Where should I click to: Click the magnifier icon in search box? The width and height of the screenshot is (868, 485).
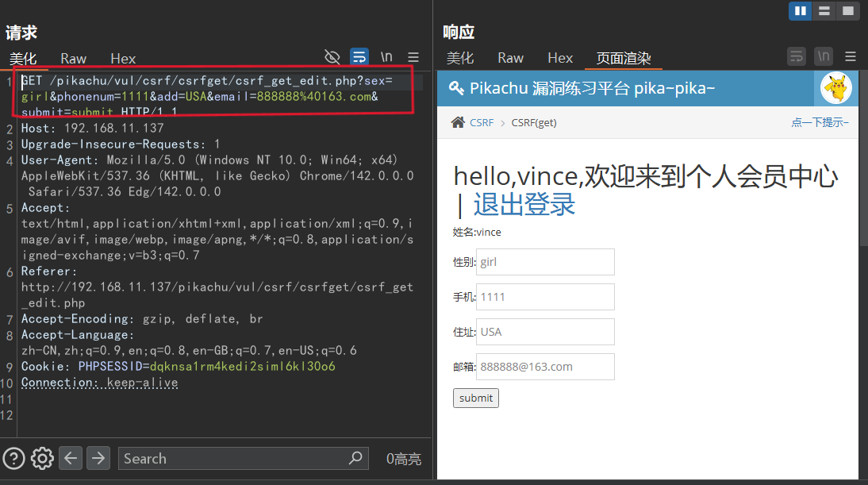tap(355, 458)
